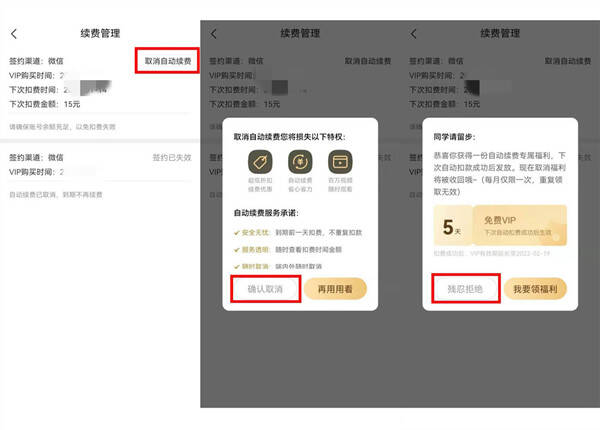Tap 取消自动续费 on the rightmost dimmed screen

pos(568,61)
